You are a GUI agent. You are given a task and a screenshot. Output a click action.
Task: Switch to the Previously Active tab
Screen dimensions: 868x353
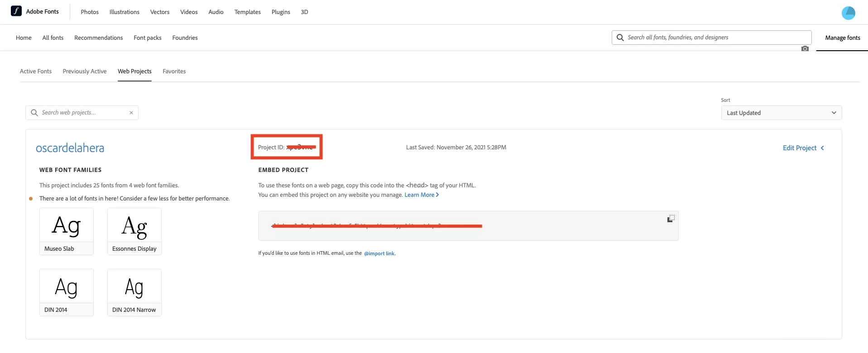pos(85,71)
